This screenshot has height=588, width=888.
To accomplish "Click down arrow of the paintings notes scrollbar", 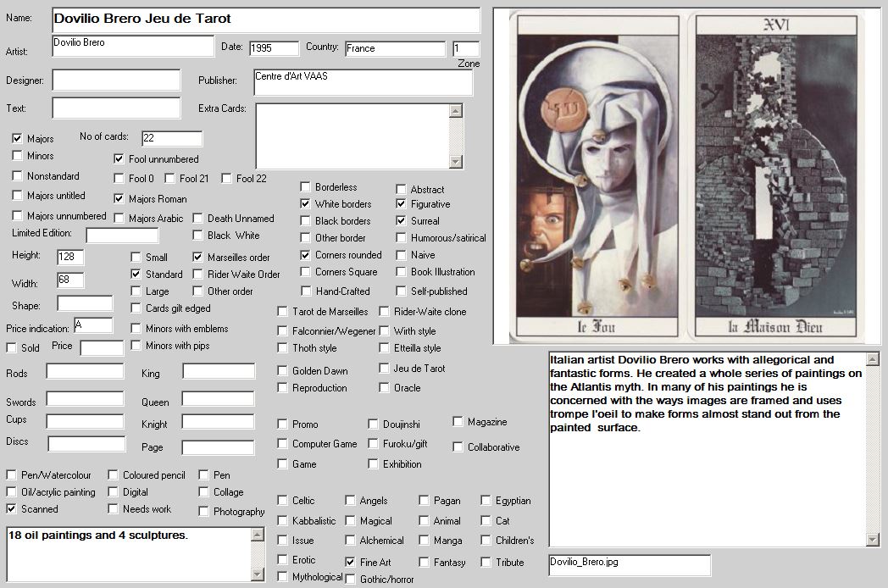I will point(258,574).
